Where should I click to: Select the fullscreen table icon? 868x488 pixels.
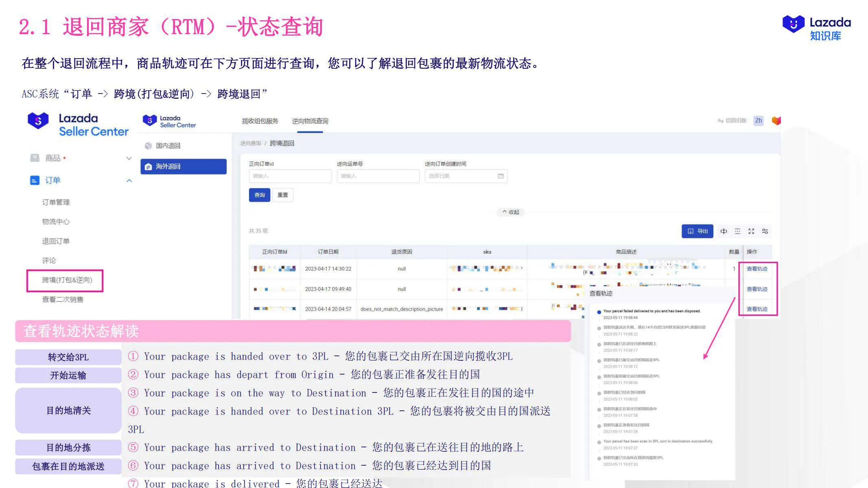pyautogui.click(x=751, y=231)
